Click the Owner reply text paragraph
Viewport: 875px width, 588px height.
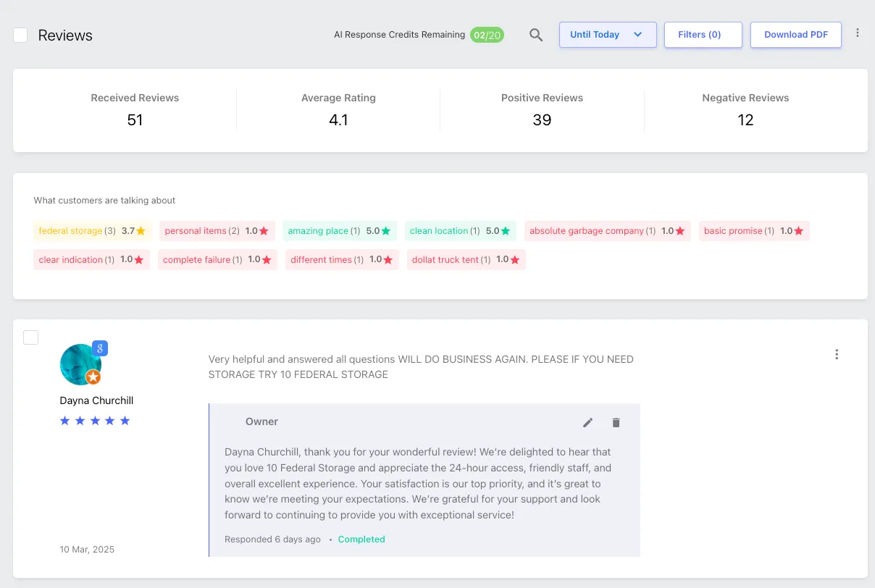tap(418, 484)
